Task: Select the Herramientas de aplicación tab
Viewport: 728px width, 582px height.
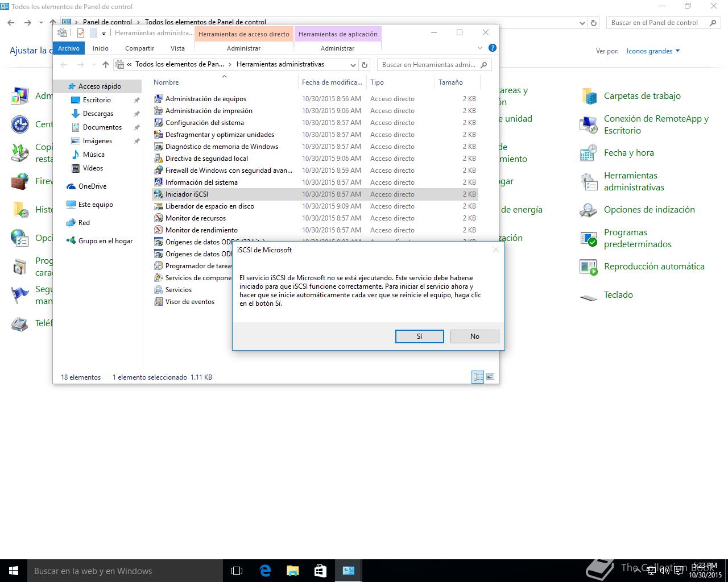Action: click(338, 34)
